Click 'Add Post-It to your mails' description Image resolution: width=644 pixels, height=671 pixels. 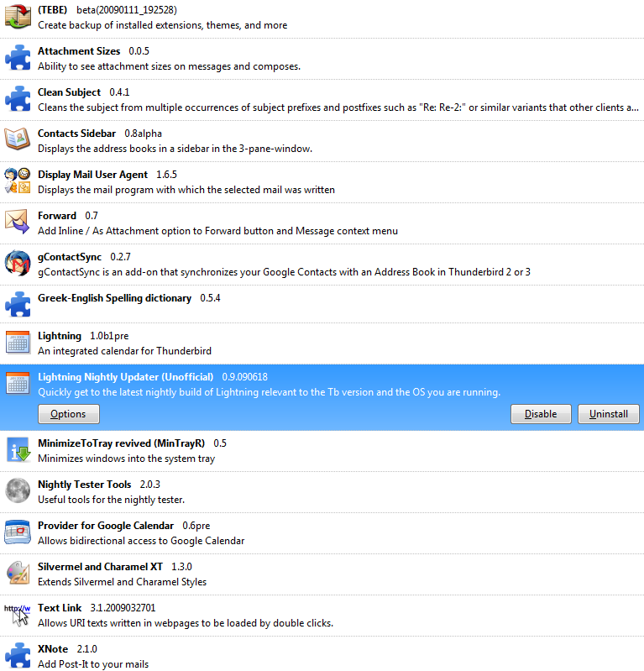[93, 664]
